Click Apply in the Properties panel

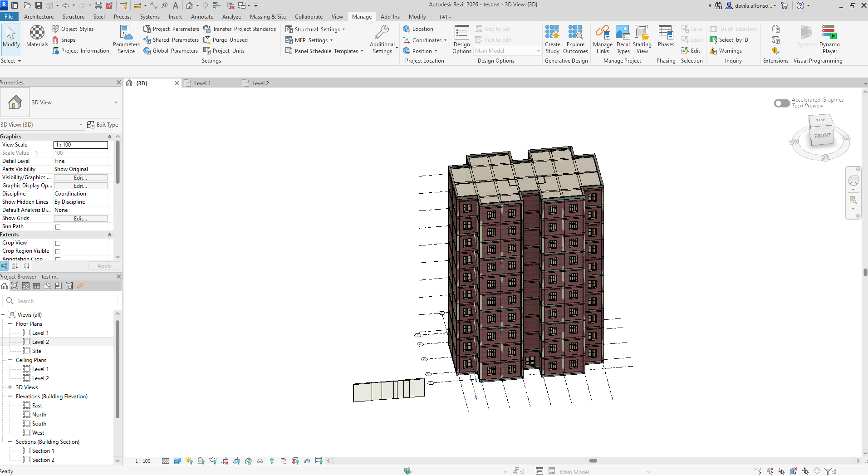[x=104, y=265]
